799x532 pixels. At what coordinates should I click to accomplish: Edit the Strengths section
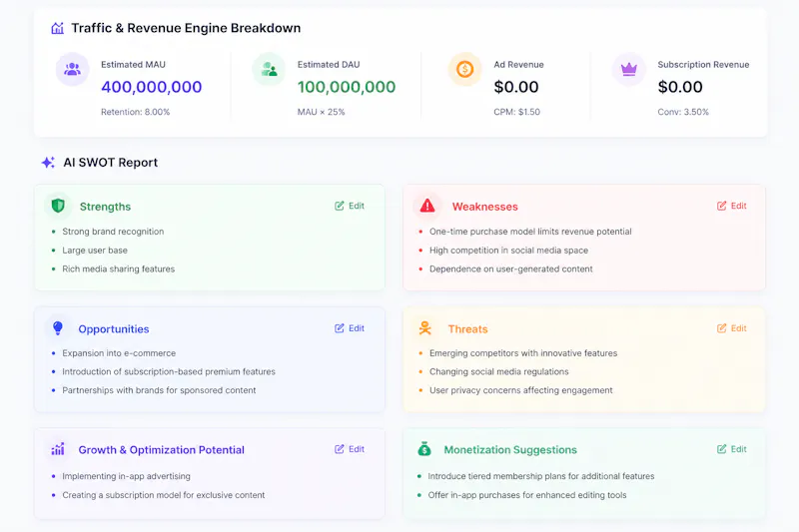(x=350, y=206)
